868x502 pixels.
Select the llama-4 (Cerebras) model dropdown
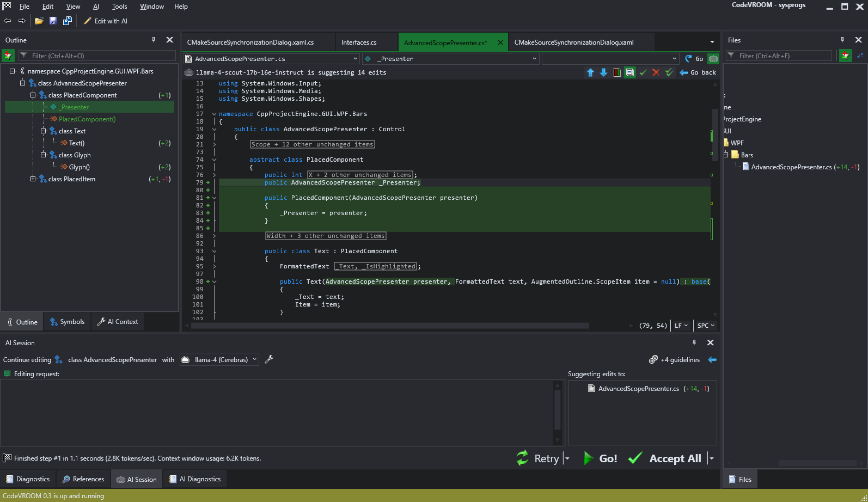[x=219, y=359]
